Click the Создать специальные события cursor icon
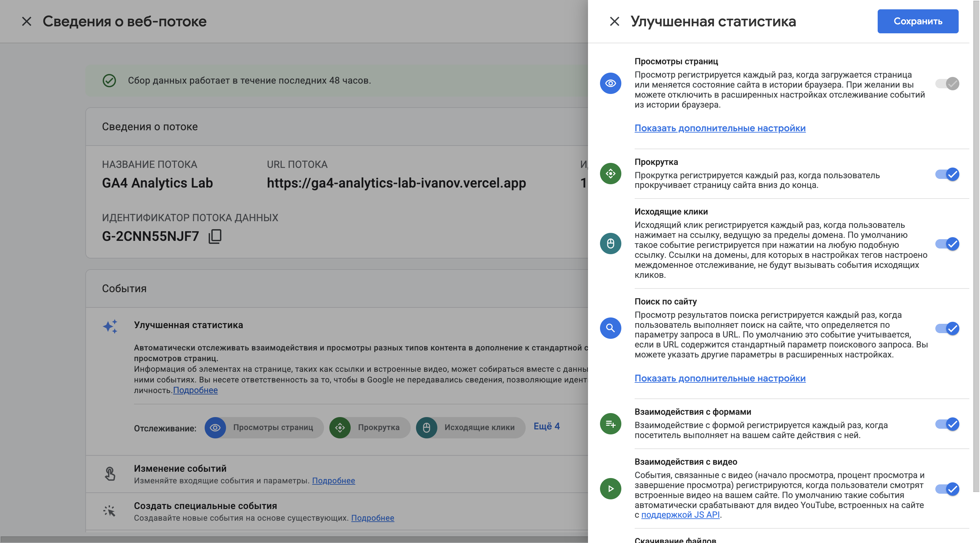Viewport: 980px width, 543px height. click(109, 511)
